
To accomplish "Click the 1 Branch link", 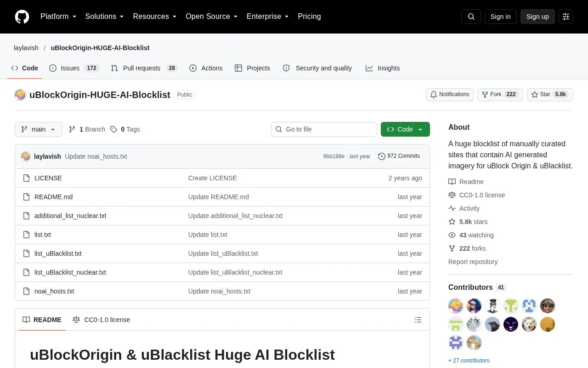I will (87, 129).
